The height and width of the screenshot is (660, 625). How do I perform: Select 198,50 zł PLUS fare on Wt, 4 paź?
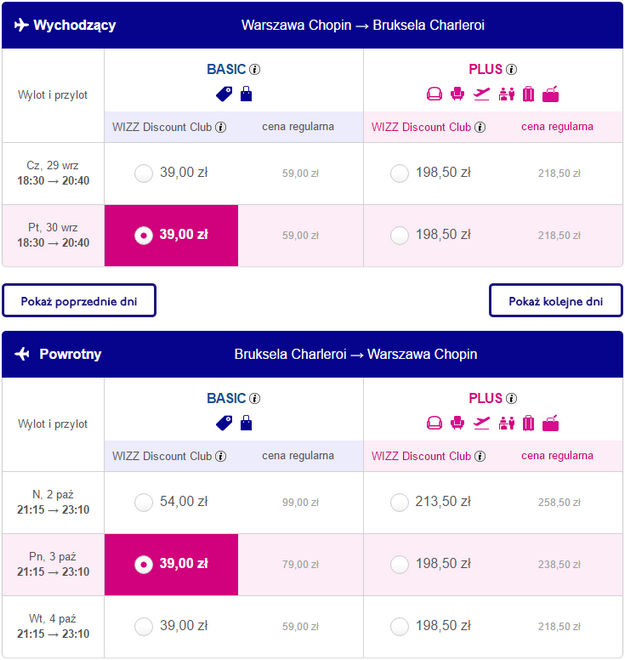tap(400, 626)
